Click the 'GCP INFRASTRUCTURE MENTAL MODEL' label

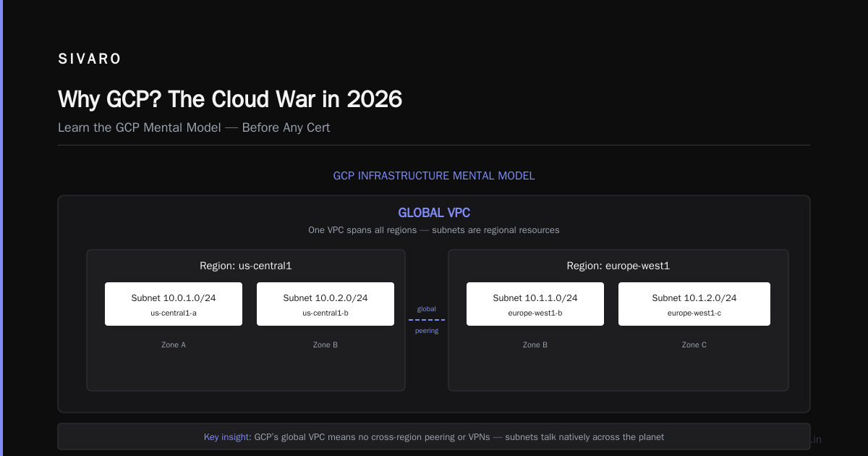[x=434, y=176]
